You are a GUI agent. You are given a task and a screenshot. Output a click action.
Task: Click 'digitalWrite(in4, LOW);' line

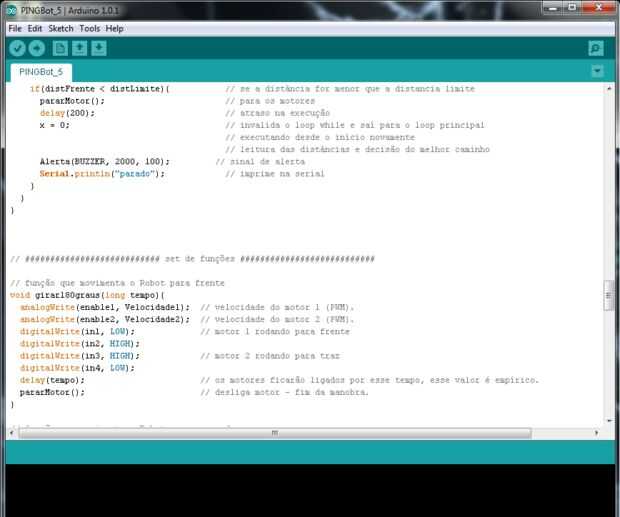tap(77, 368)
